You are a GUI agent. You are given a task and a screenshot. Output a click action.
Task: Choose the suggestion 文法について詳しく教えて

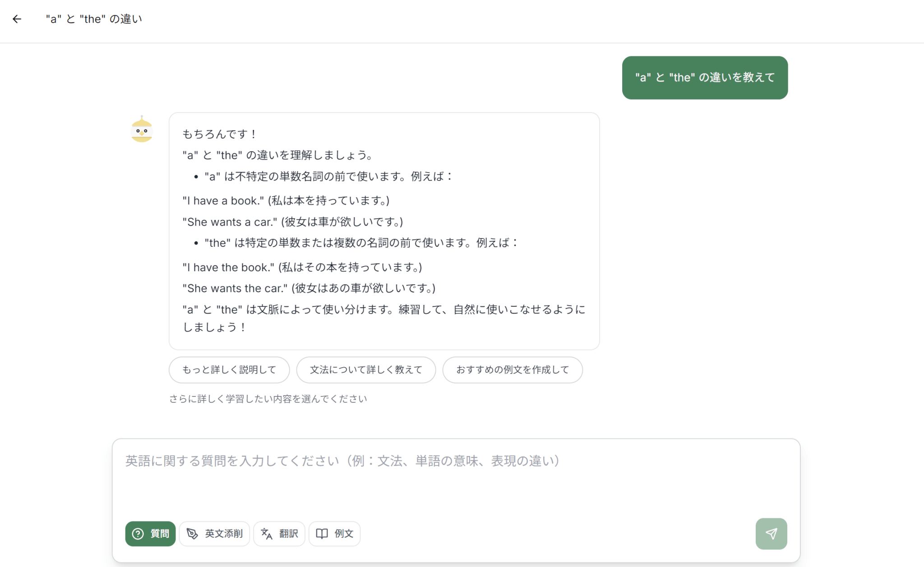[x=366, y=370]
